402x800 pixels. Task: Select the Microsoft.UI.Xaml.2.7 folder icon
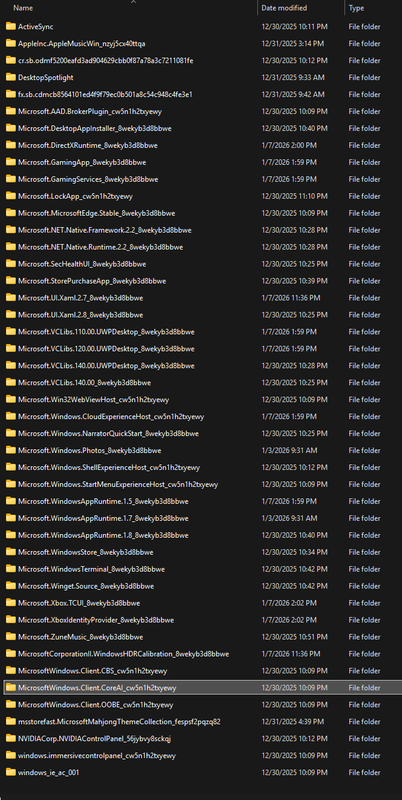(11, 297)
